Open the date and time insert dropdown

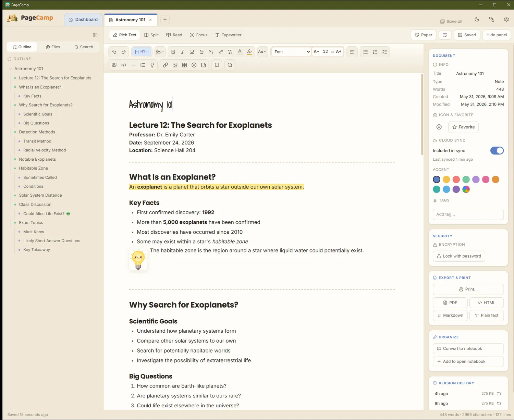click(160, 52)
